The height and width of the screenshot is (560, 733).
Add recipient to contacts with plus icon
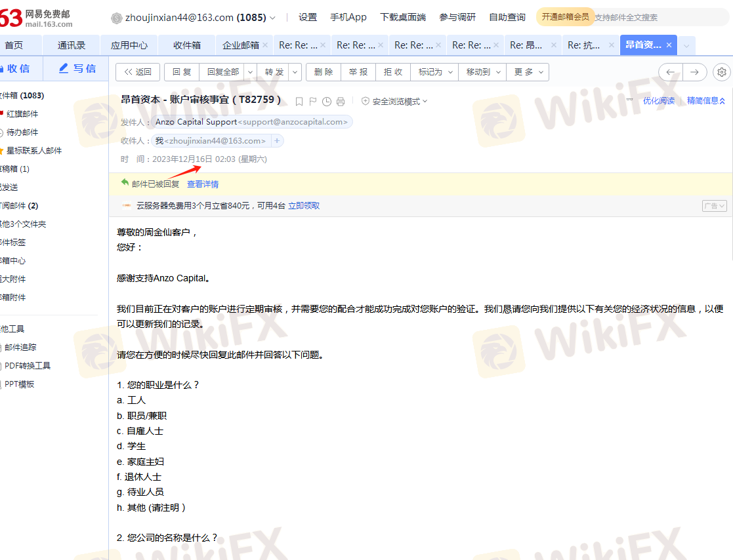tap(277, 140)
